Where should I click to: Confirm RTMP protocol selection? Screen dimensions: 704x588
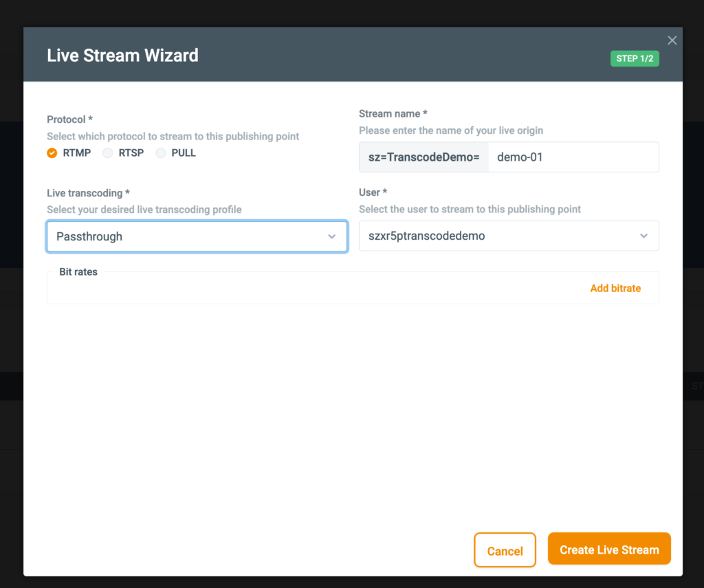69,152
